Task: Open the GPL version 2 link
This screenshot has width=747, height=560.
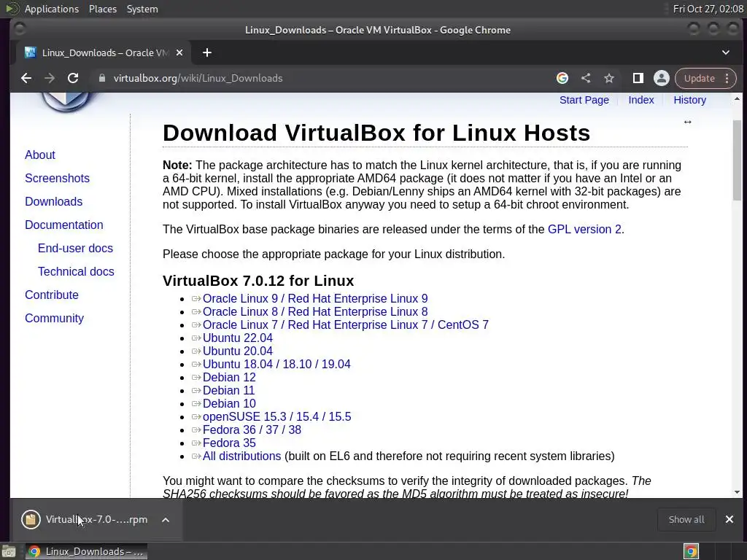Action: tap(584, 229)
